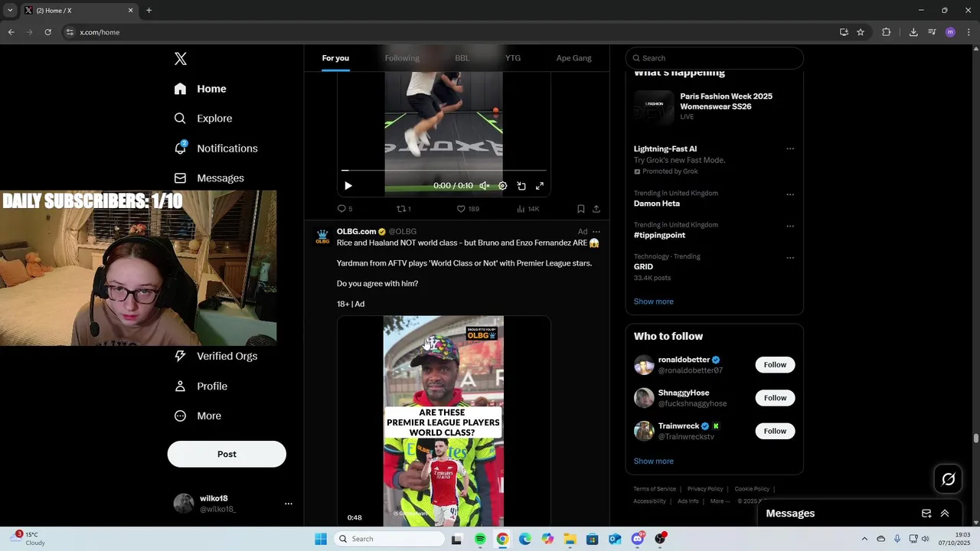Screen dimensions: 980x551
Task: Repost the video post
Action: pyautogui.click(x=403, y=209)
